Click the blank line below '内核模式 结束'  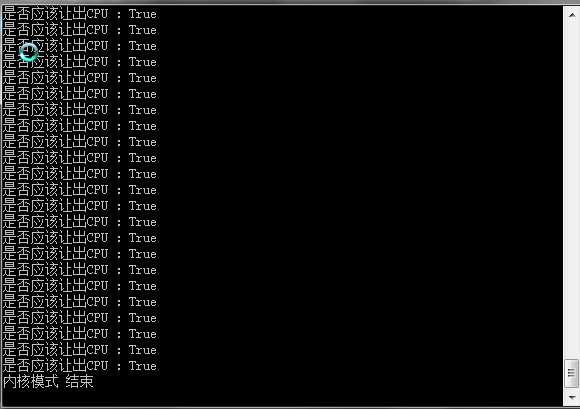tap(281, 398)
